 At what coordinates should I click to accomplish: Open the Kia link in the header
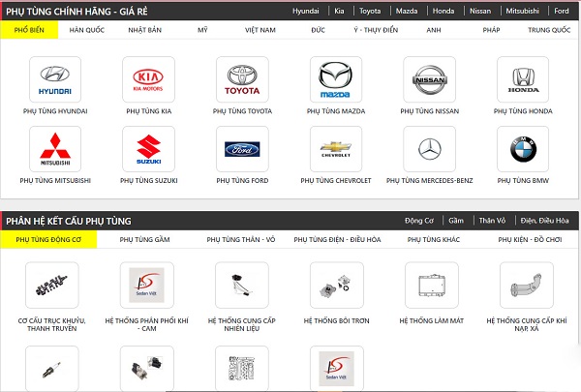tap(339, 11)
